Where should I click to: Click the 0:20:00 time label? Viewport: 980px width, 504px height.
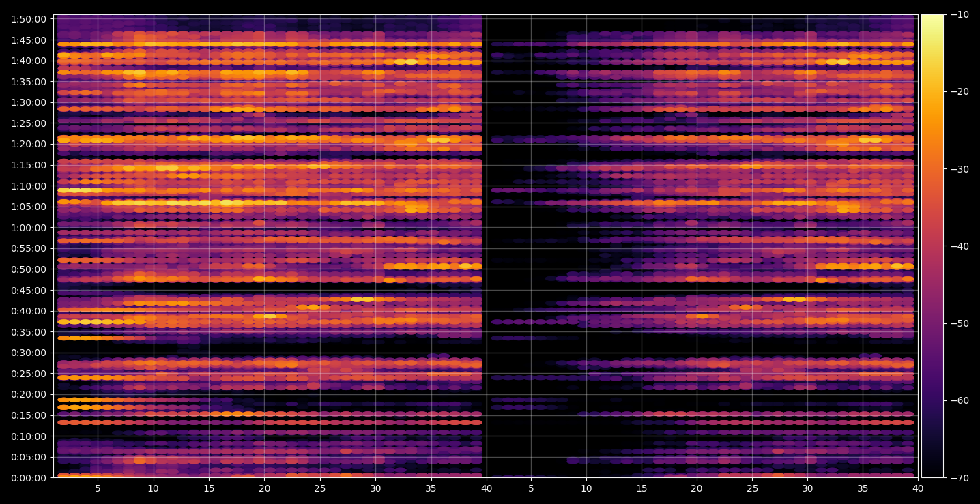coord(29,394)
